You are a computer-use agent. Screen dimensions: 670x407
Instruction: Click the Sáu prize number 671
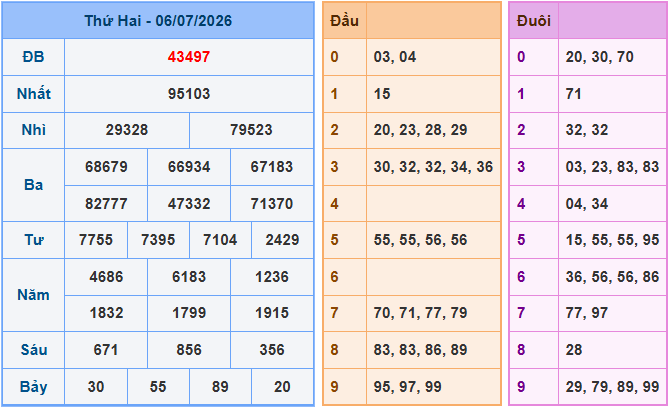106,350
